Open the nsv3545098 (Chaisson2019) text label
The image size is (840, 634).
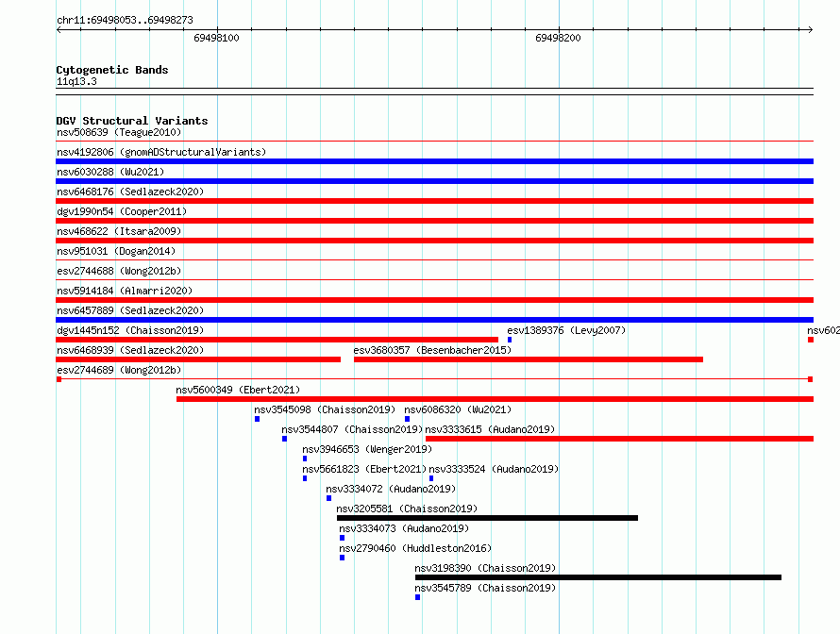coord(325,409)
